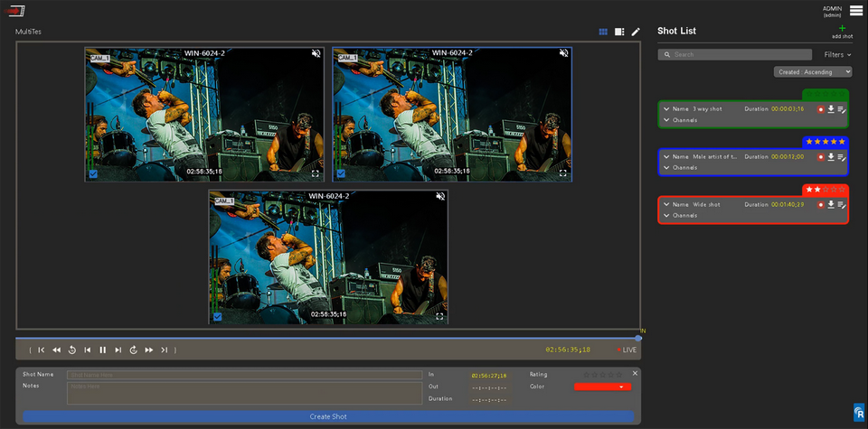Image resolution: width=868 pixels, height=429 pixels.
Task: Click the In timecode 02:56:27;18
Action: click(489, 376)
